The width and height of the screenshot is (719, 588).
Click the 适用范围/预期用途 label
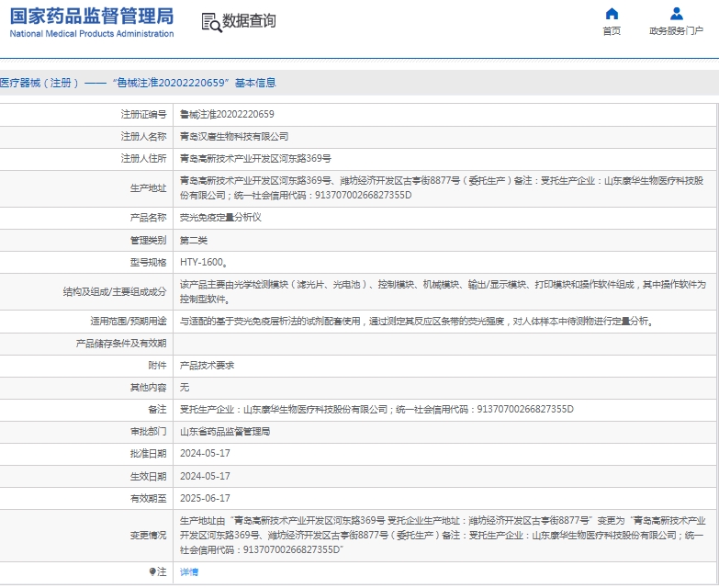(129, 321)
